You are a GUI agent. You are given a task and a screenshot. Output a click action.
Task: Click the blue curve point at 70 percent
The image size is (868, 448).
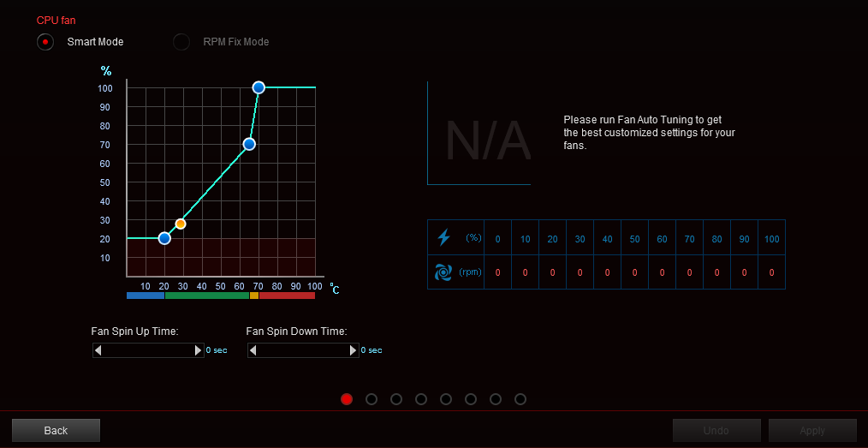coord(249,145)
